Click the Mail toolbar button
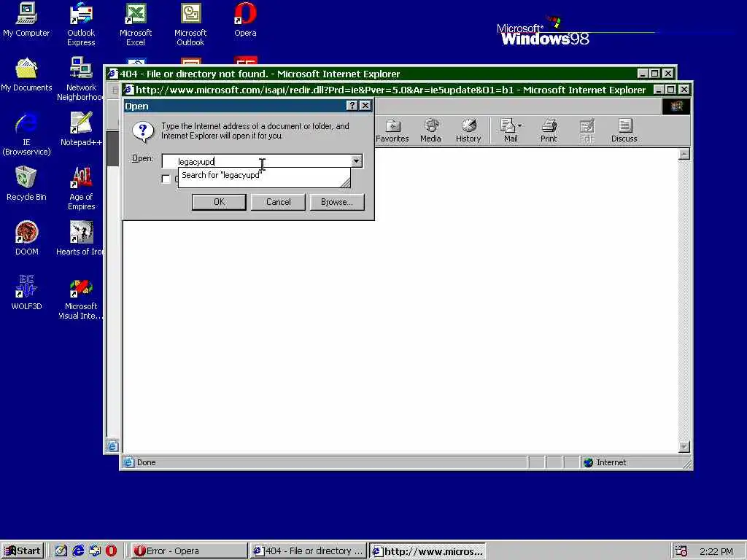The image size is (747, 560). [x=508, y=131]
